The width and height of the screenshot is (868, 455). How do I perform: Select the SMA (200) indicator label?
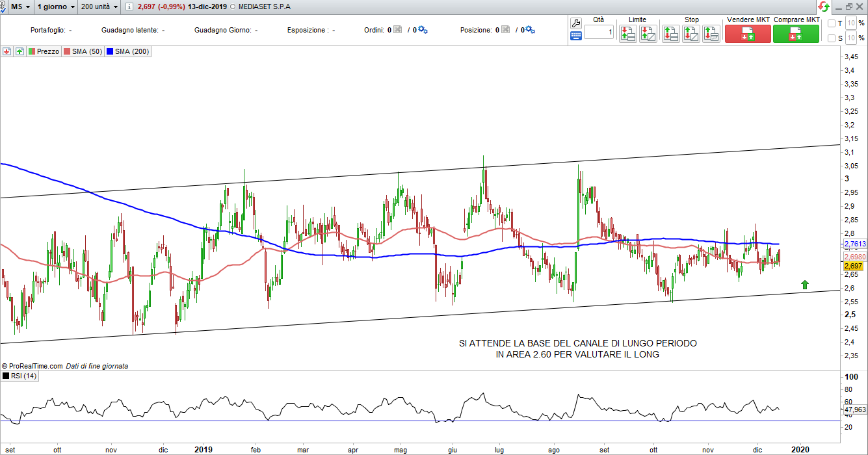[128, 51]
